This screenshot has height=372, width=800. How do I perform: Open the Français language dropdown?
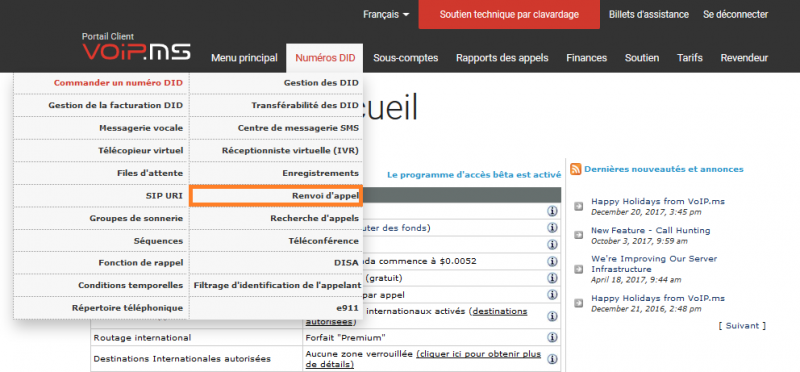coord(386,15)
